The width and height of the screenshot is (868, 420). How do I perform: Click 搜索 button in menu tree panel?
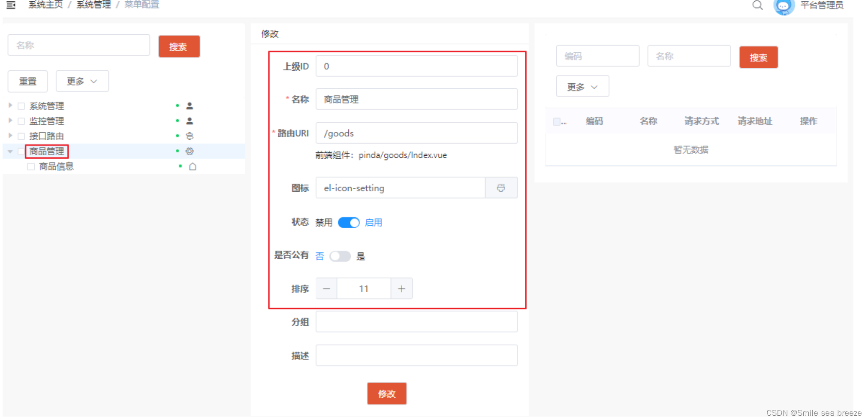(x=179, y=46)
